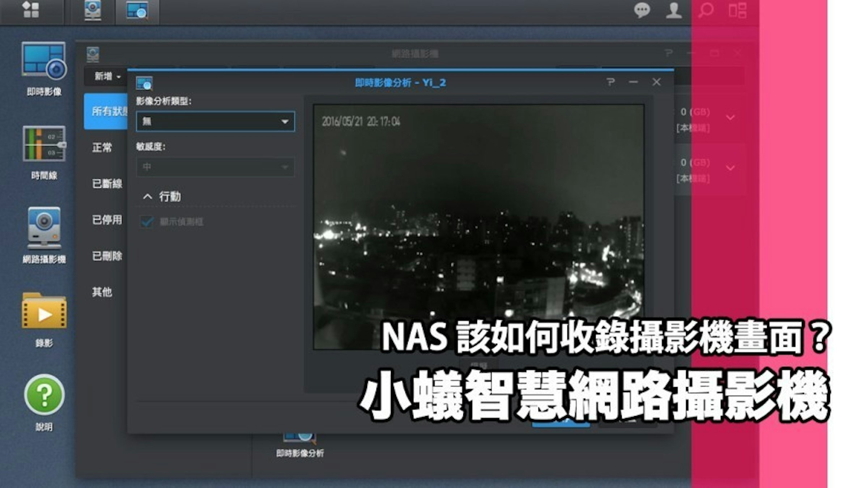Screen dimensions: 868x488
Task: Open 錄影 recordings desktop icon
Action: [44, 320]
